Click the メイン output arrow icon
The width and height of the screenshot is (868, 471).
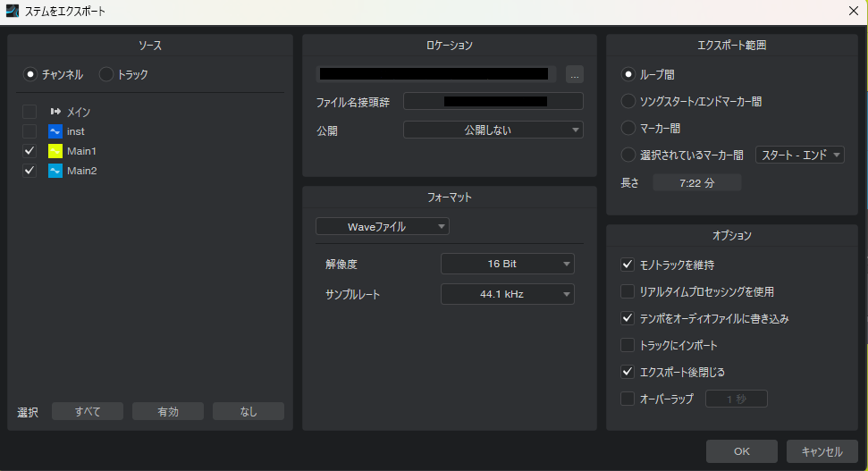click(x=55, y=112)
